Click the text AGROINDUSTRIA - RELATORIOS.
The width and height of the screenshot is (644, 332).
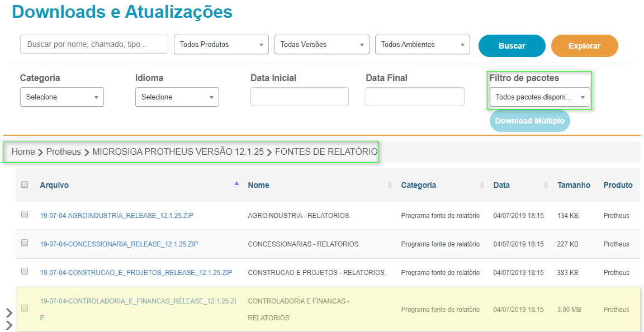tap(300, 215)
